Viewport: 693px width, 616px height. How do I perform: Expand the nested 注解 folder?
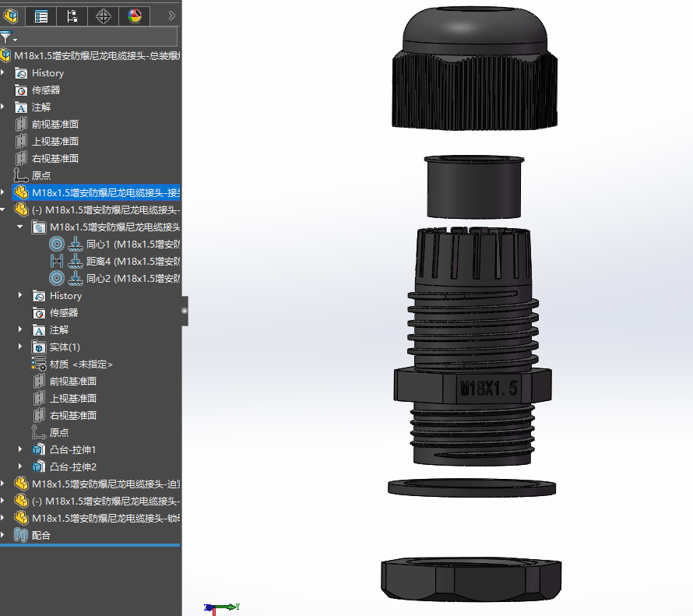tap(20, 329)
